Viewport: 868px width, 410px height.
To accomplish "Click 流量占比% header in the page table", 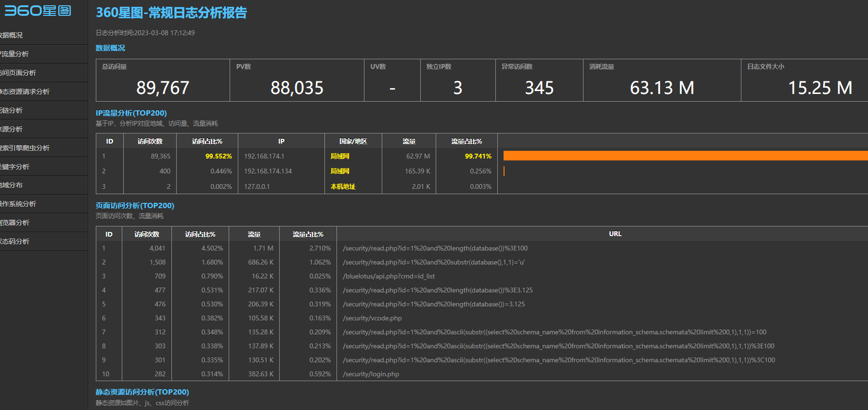I will pyautogui.click(x=308, y=234).
